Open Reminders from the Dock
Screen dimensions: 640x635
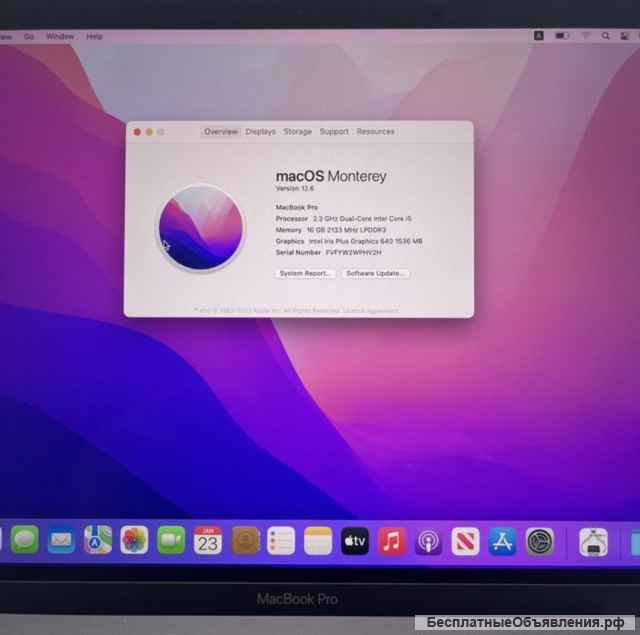click(281, 541)
